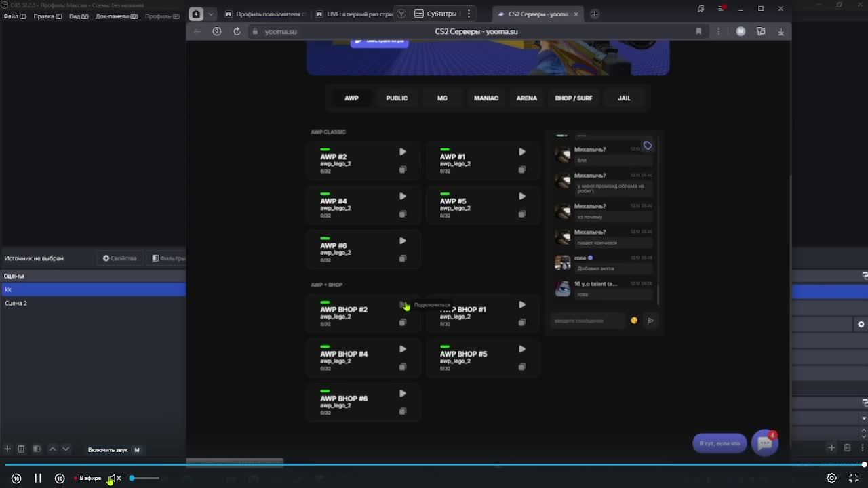Image resolution: width=868 pixels, height=488 pixels.
Task: Skip forward ten seconds
Action: pyautogui.click(x=60, y=478)
